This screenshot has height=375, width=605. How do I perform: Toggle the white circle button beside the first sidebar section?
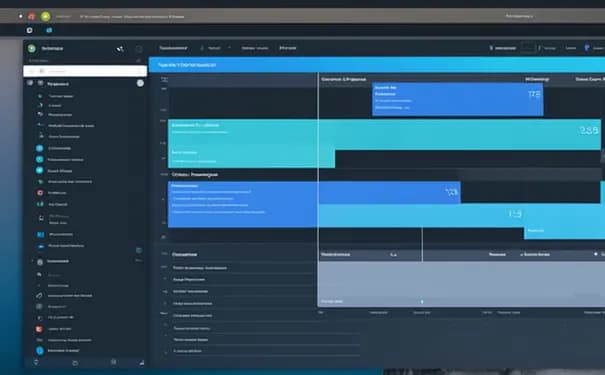coord(140,83)
